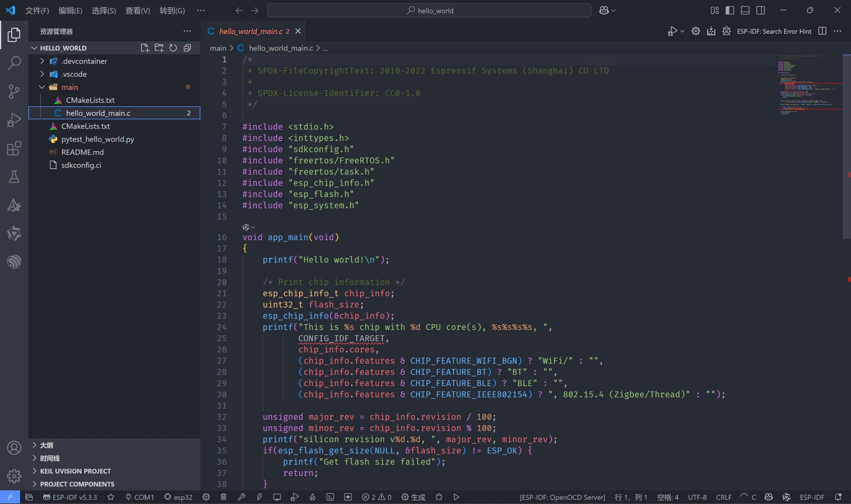
Task: Open the Espressif ESP-IDF Explorer sidebar icon
Action: (14, 262)
